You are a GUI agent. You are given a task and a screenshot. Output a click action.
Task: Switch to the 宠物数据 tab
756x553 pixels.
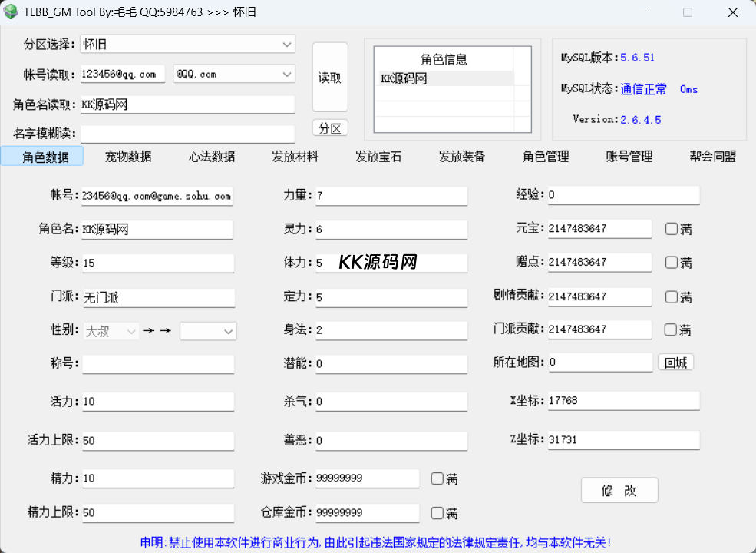click(x=128, y=157)
